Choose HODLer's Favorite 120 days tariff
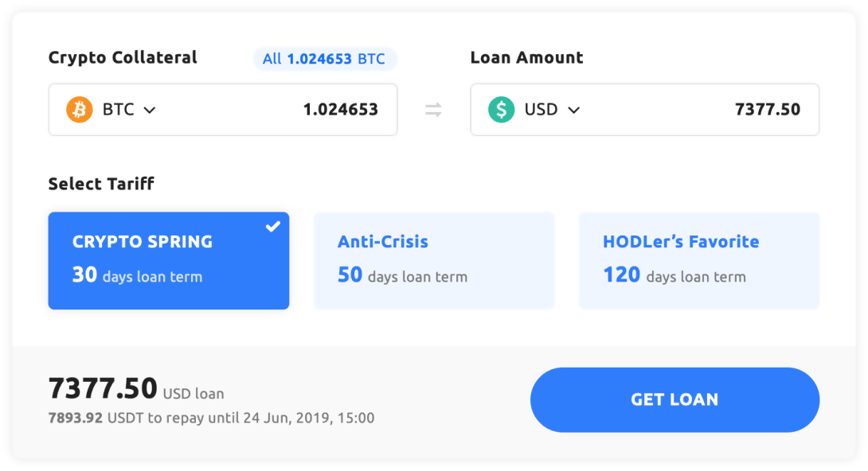The image size is (868, 471). click(x=698, y=260)
